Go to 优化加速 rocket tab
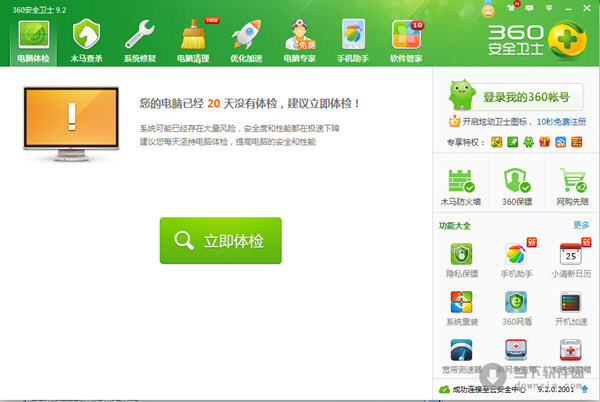Viewport: 600px width, 402px height. 246,41
